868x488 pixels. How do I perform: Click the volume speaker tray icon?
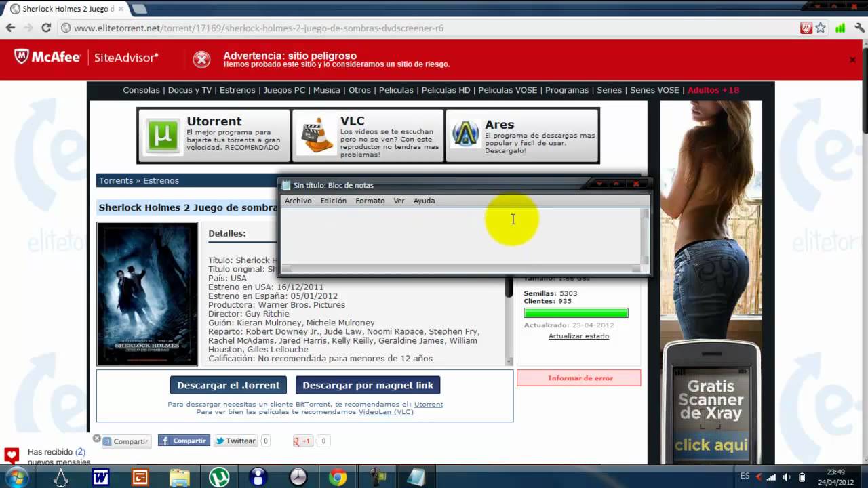pyautogui.click(x=787, y=477)
